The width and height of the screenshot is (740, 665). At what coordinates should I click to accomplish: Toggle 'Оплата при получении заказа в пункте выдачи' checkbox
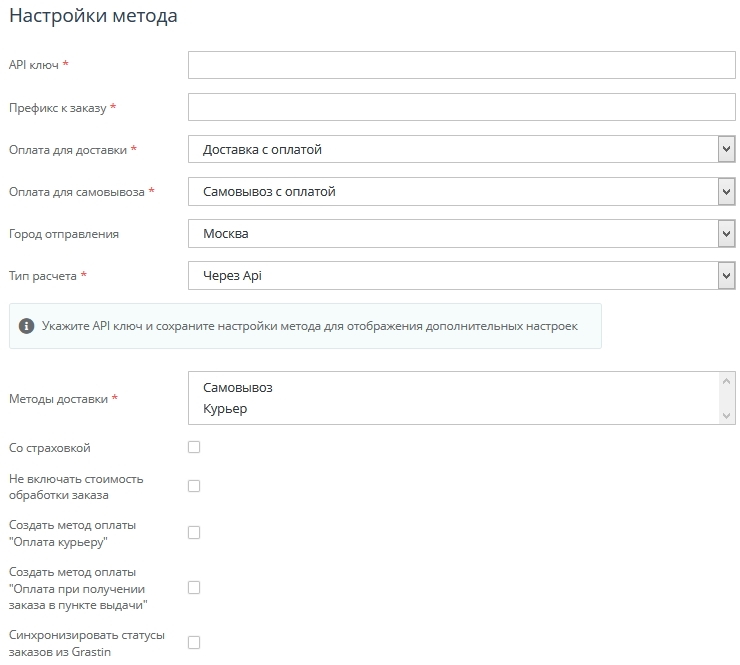194,587
